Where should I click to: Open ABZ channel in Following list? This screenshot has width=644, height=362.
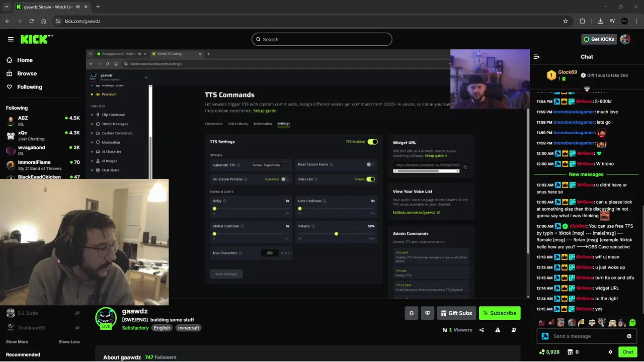click(x=43, y=121)
